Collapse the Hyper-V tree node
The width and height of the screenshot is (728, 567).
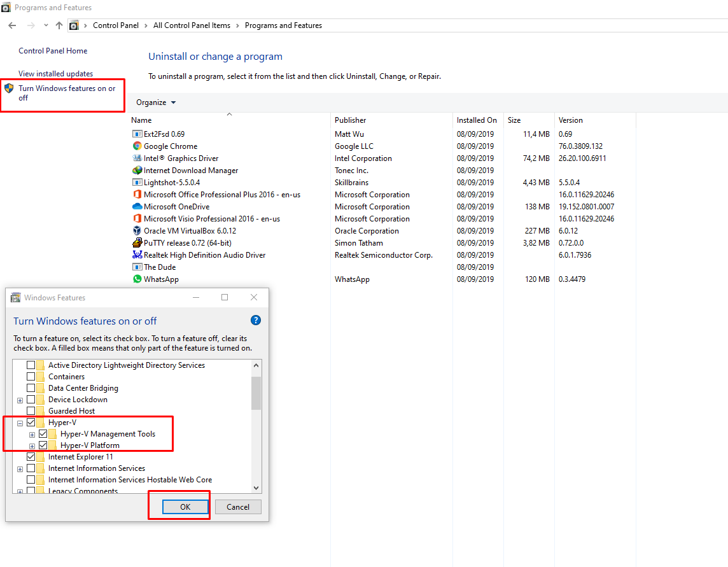(x=20, y=423)
